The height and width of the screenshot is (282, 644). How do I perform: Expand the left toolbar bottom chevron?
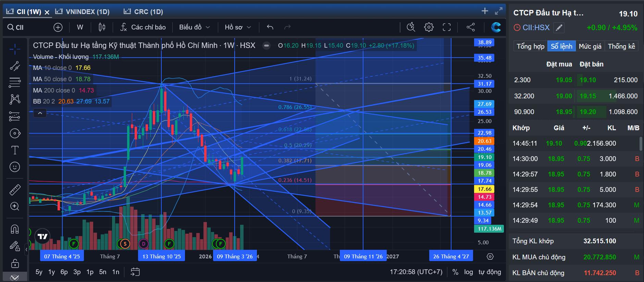point(15,277)
